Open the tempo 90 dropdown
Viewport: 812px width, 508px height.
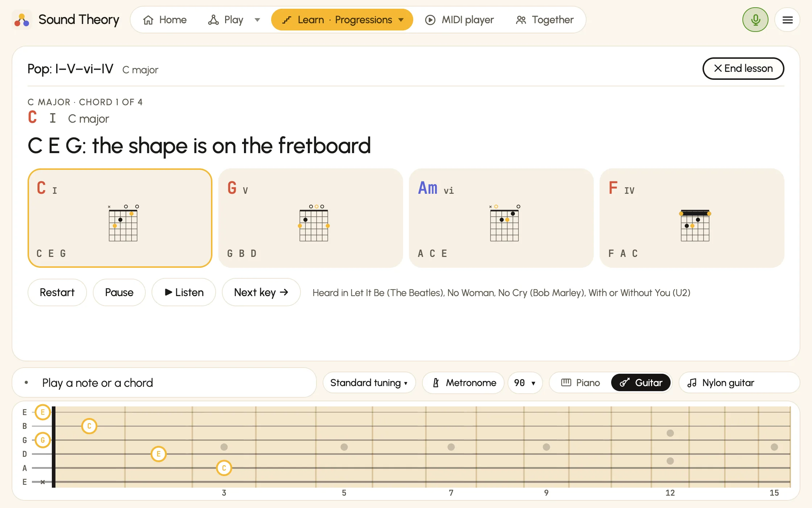coord(525,382)
